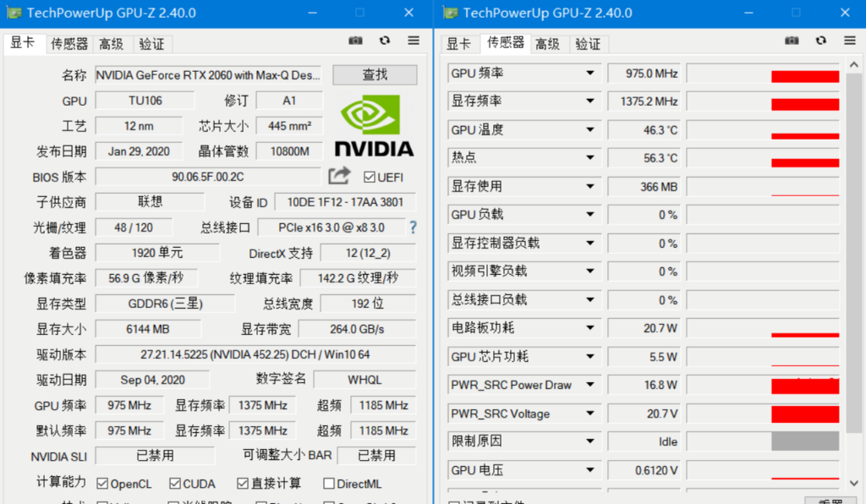
Task: Toggle the 直接计算 checkbox
Action: pyautogui.click(x=243, y=484)
